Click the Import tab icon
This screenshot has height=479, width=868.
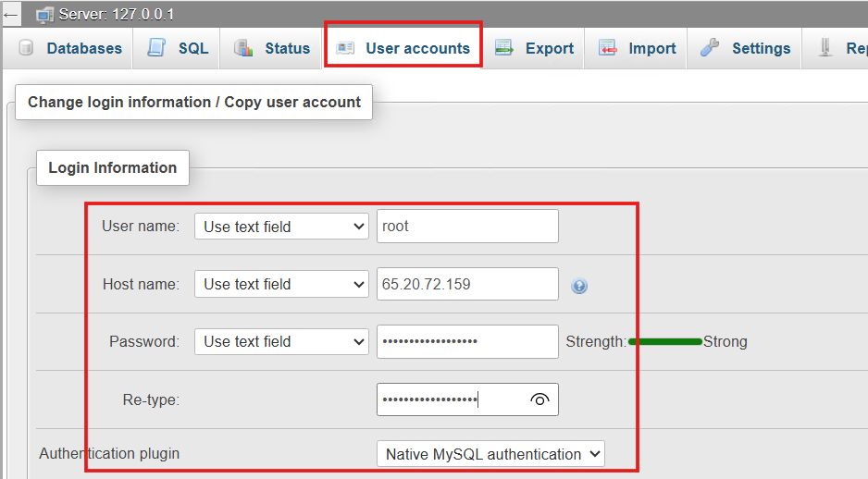coord(607,47)
